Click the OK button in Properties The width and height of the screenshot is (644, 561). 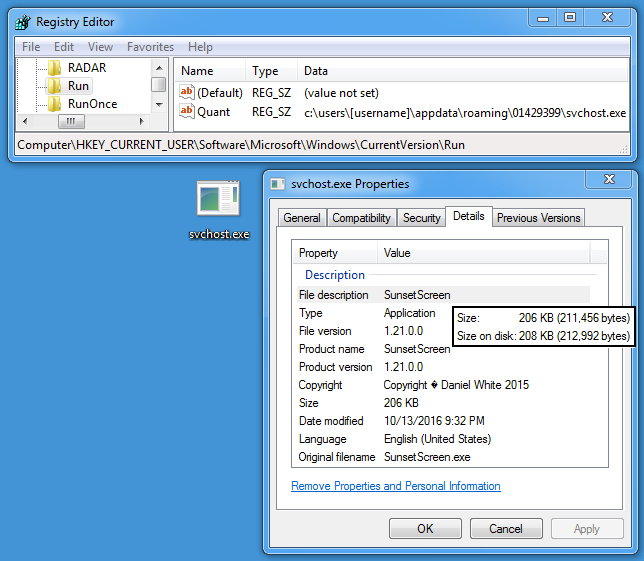tap(425, 529)
